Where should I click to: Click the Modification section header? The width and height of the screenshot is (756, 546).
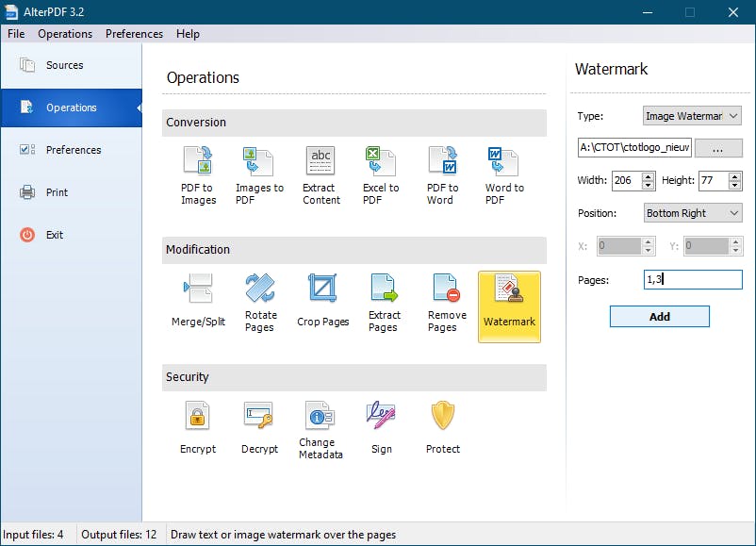[353, 250]
